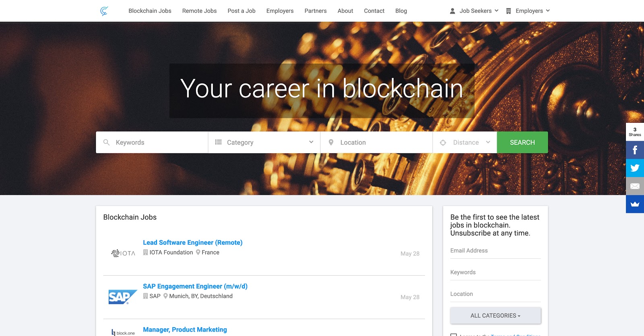Open the Employers page in the navigation

(x=280, y=11)
